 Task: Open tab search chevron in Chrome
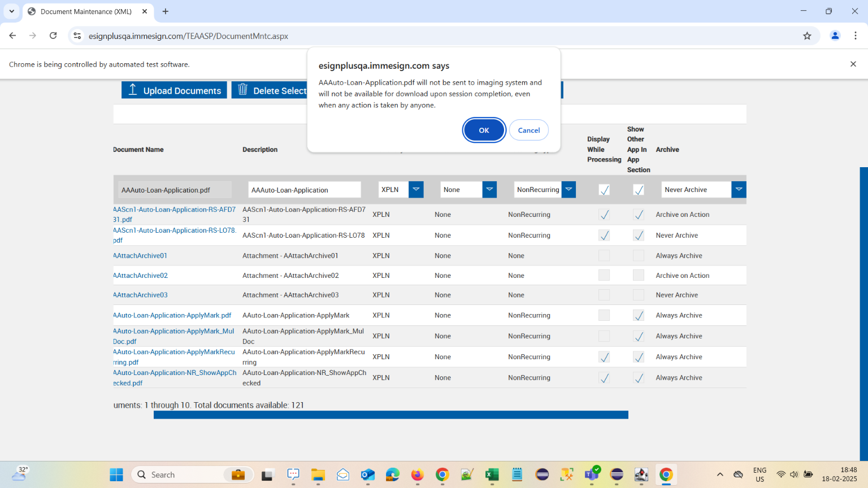click(x=11, y=11)
